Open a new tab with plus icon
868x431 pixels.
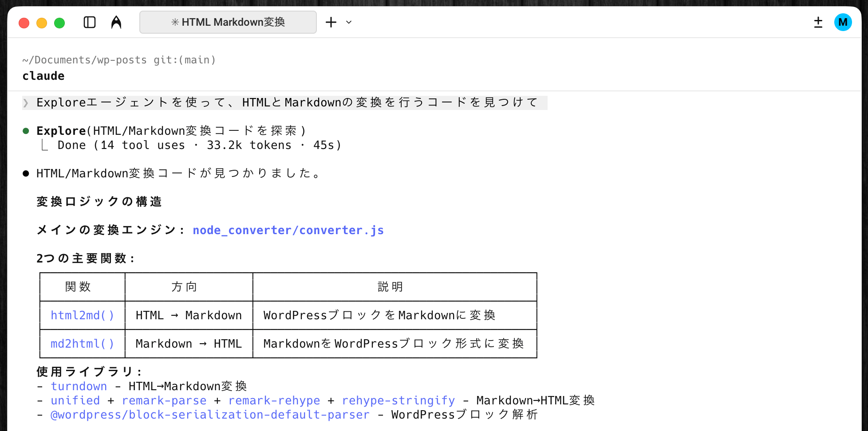click(331, 22)
